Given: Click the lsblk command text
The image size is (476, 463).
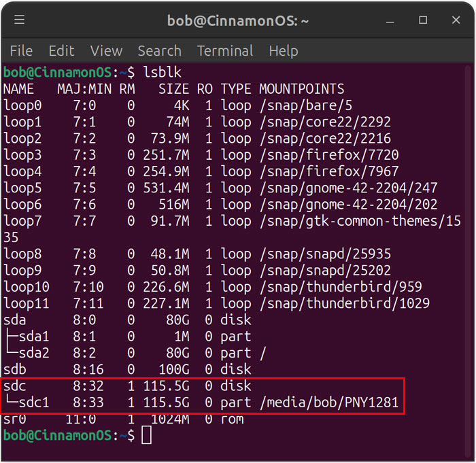Looking at the screenshot, I should [x=162, y=73].
